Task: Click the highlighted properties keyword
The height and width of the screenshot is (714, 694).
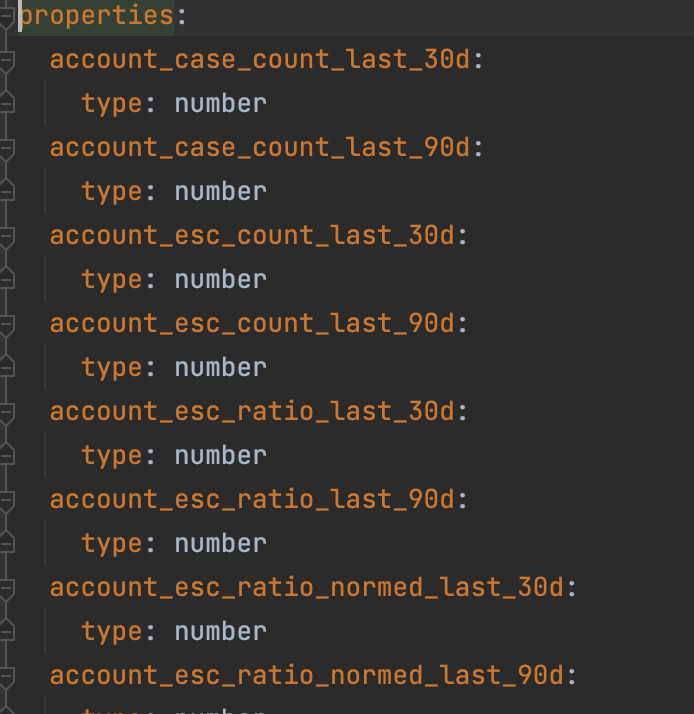Action: 97,16
